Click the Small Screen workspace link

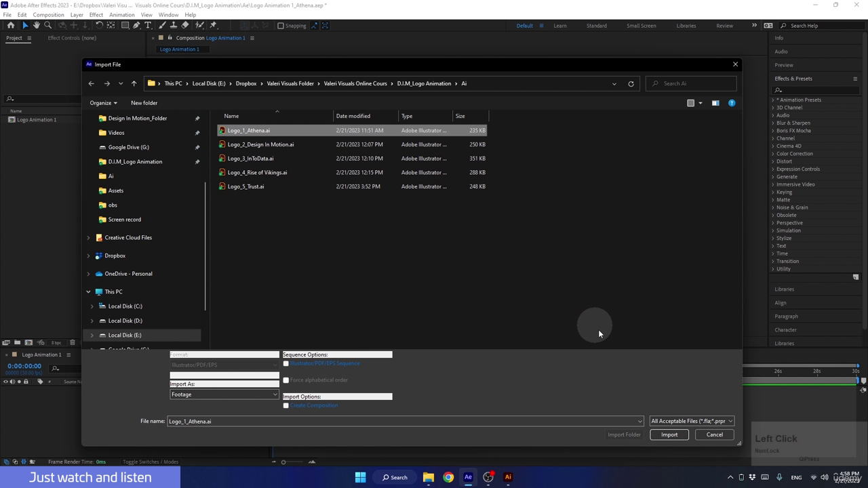point(642,26)
